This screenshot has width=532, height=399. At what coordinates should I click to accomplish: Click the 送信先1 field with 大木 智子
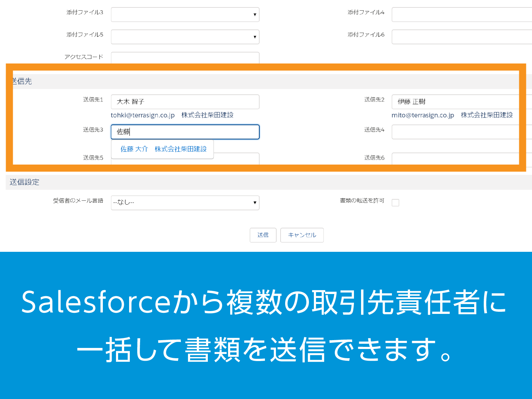click(185, 102)
